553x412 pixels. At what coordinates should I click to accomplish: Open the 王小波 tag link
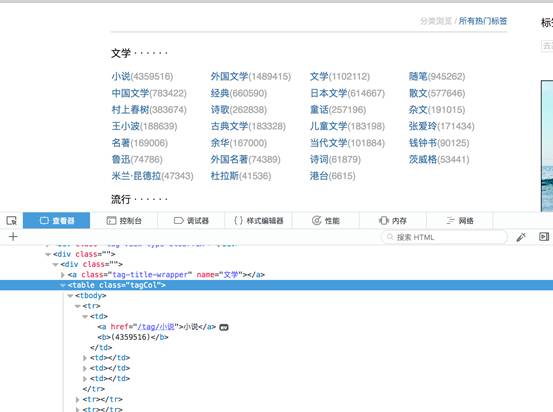coord(126,126)
